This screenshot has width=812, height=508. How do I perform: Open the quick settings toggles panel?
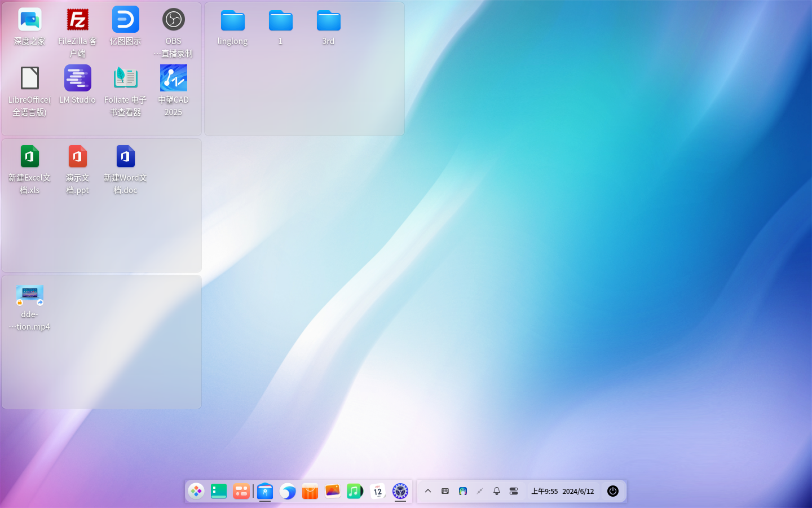514,491
